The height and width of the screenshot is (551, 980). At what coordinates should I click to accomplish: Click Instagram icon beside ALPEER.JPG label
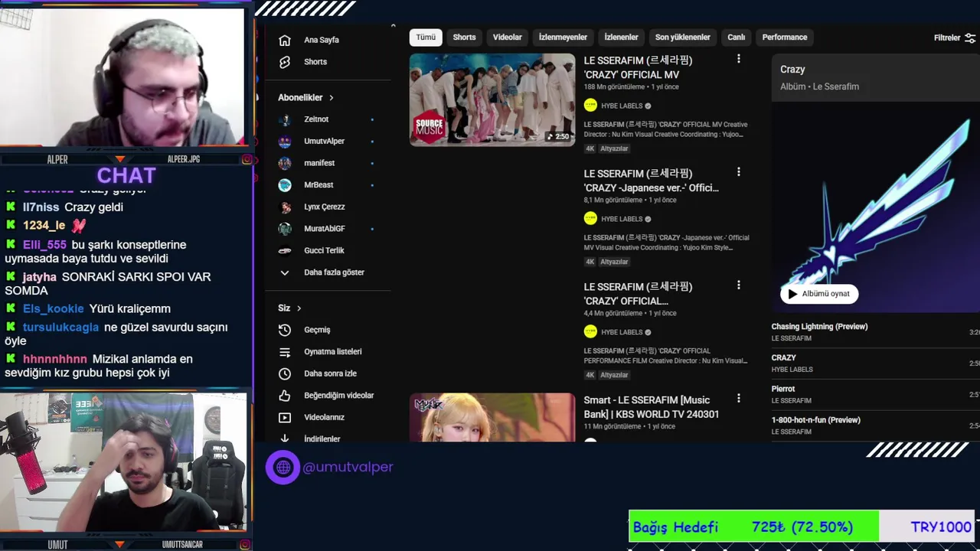pos(247,160)
